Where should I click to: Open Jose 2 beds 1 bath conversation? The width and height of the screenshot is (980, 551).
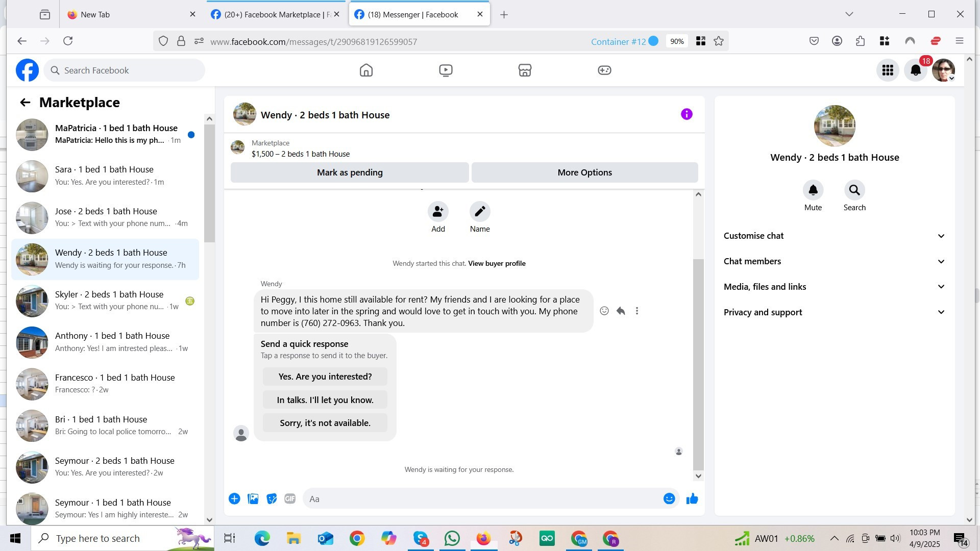105,217
